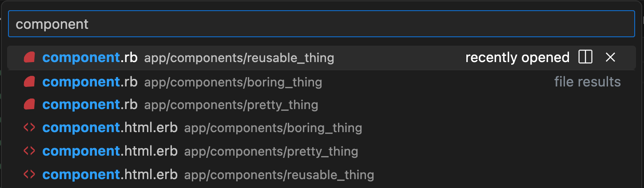Click the "file results" section label
This screenshot has height=188, width=644.
pos(588,82)
